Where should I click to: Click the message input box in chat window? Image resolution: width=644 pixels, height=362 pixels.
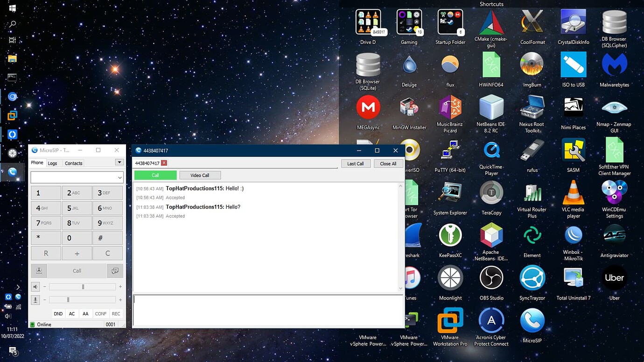[268, 310]
